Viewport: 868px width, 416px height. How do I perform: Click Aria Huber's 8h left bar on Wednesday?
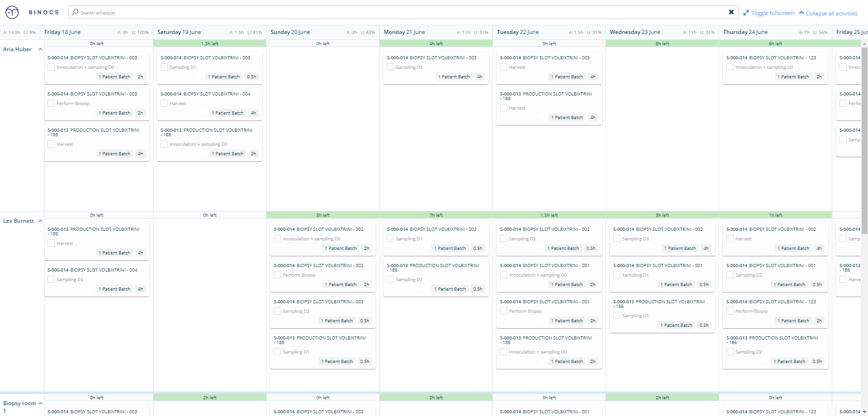tap(662, 43)
